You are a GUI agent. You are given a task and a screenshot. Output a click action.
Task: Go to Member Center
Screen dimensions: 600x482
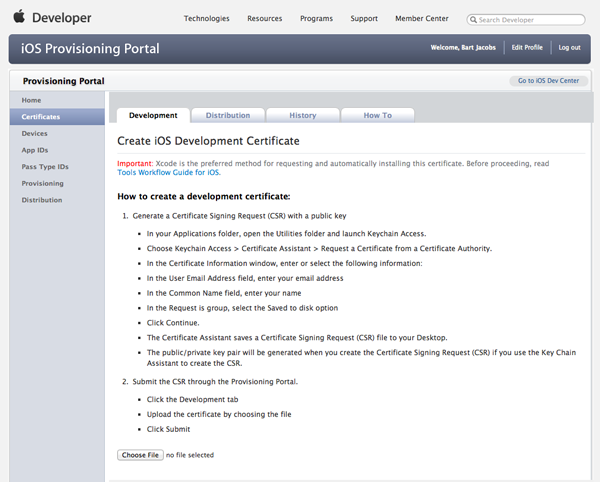pyautogui.click(x=422, y=18)
